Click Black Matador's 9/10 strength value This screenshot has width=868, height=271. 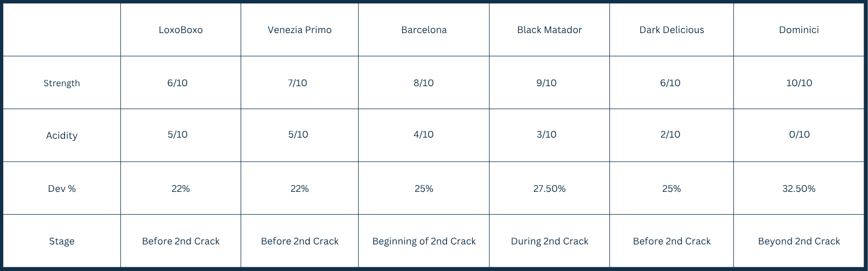pyautogui.click(x=546, y=83)
